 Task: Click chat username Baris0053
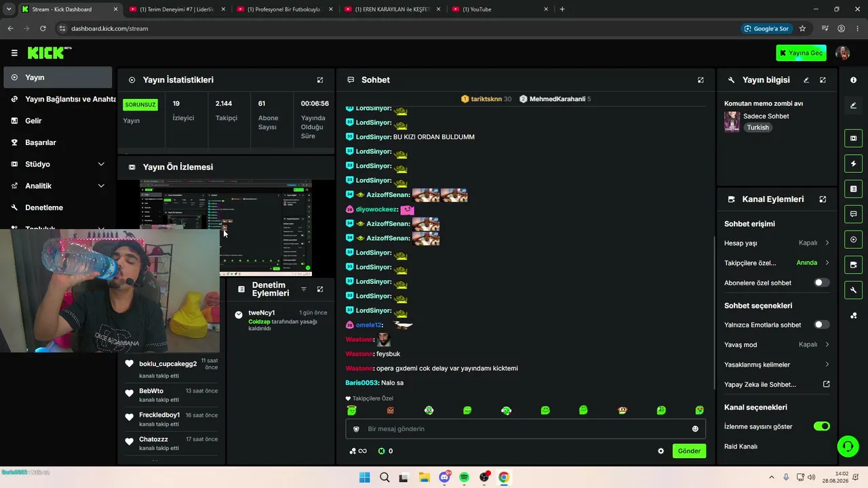[x=362, y=383]
